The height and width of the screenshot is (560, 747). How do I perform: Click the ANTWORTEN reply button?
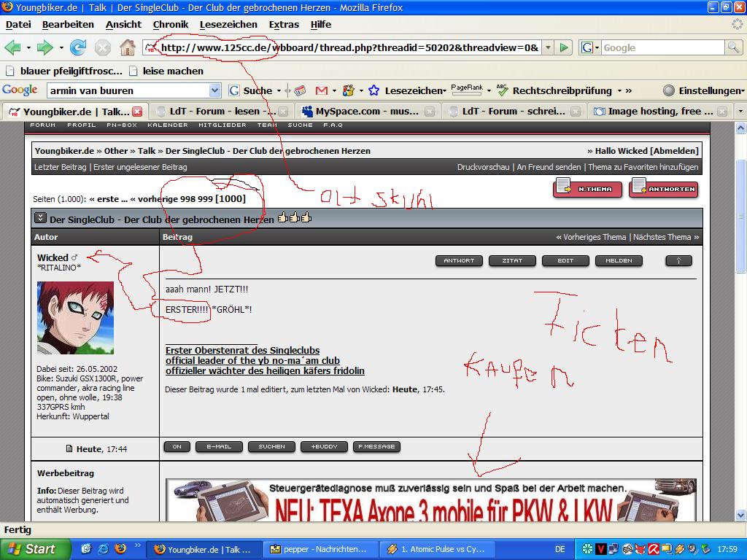[664, 189]
